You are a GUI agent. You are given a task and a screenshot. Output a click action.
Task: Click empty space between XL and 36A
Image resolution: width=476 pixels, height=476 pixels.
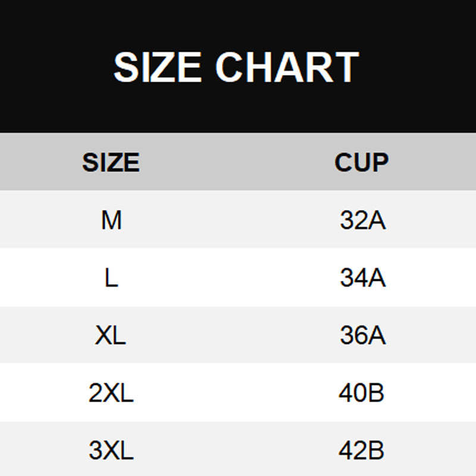pyautogui.click(x=238, y=336)
